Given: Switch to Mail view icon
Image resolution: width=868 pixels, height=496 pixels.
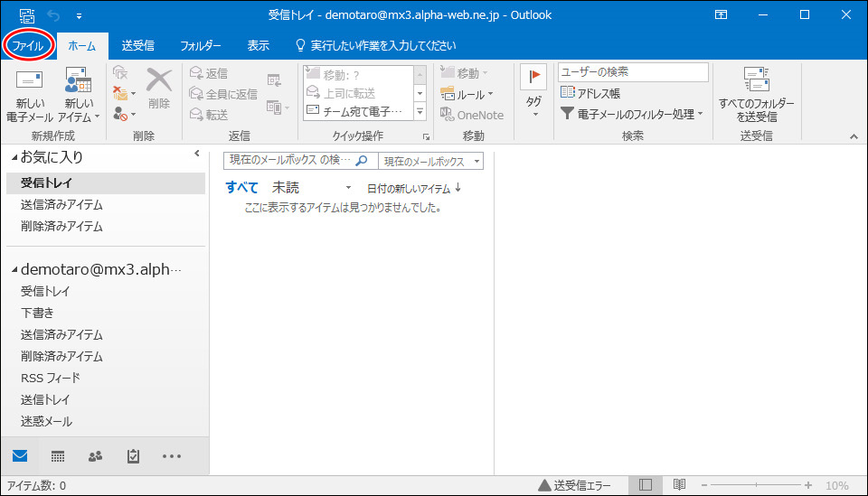Looking at the screenshot, I should coord(20,456).
